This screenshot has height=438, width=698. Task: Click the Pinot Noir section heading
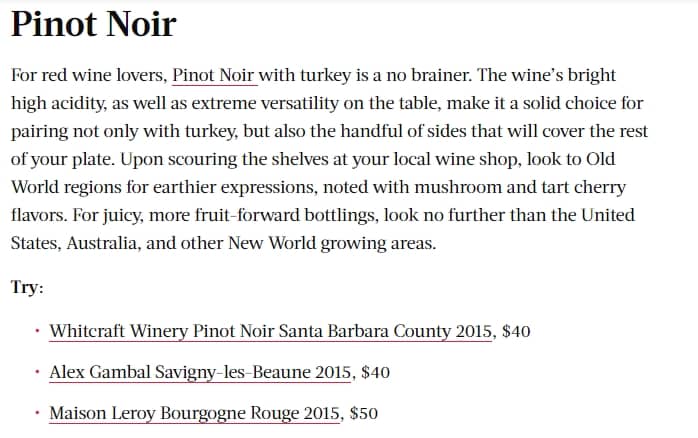pos(93,24)
